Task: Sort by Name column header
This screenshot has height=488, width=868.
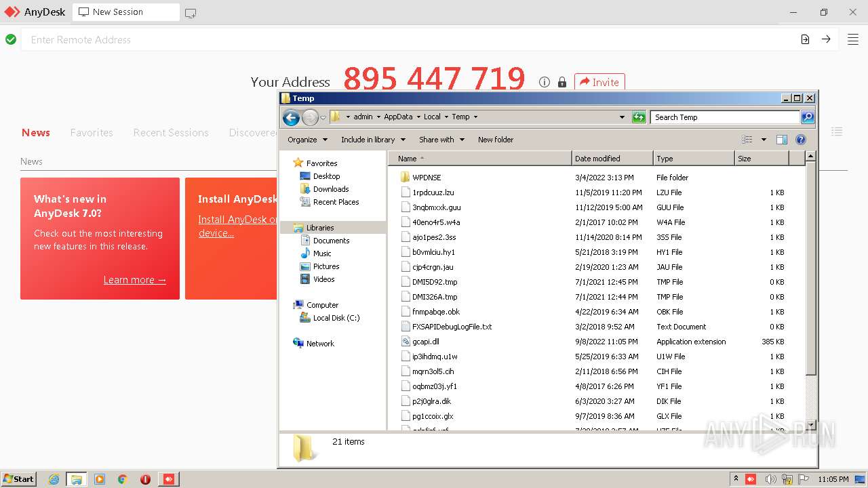Action: coord(480,159)
